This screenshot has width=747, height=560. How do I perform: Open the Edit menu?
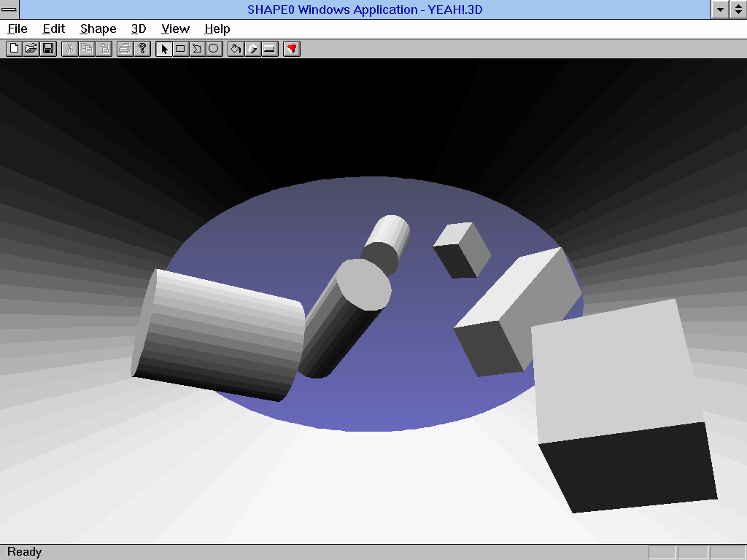(x=54, y=29)
